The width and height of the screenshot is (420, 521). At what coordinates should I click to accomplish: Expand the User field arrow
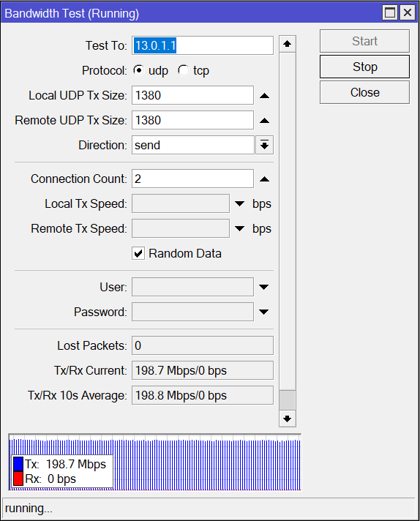(264, 287)
